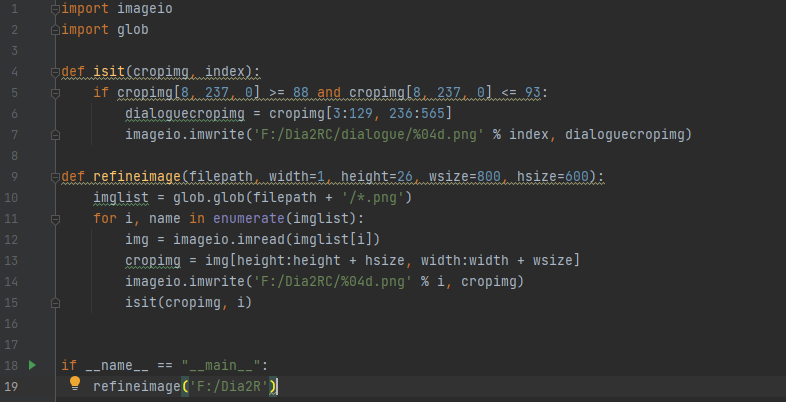Click gutter line number 12
This screenshot has width=786, height=402.
point(11,240)
